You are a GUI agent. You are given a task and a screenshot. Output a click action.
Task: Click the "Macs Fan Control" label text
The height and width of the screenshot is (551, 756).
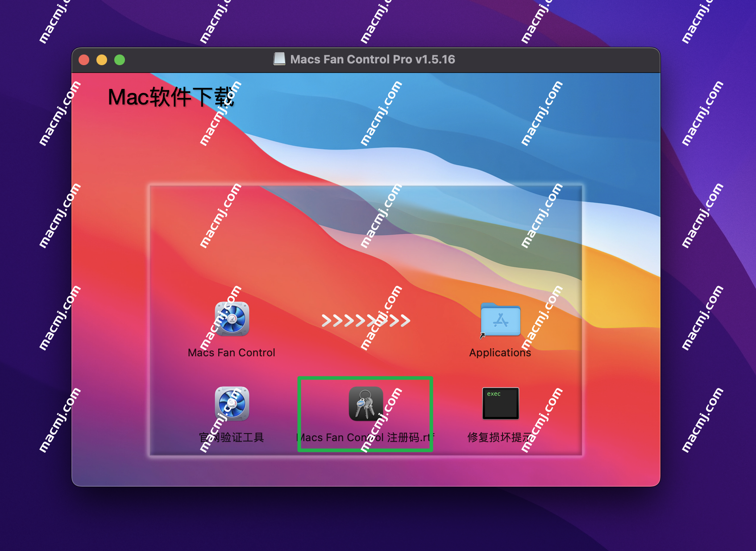pyautogui.click(x=232, y=353)
